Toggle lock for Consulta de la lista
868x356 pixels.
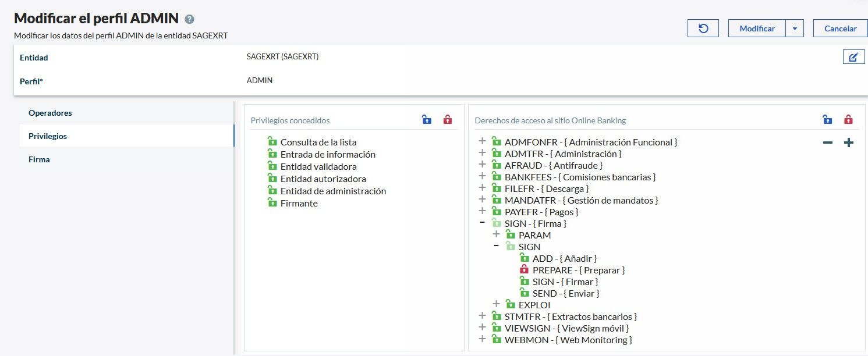pyautogui.click(x=272, y=141)
